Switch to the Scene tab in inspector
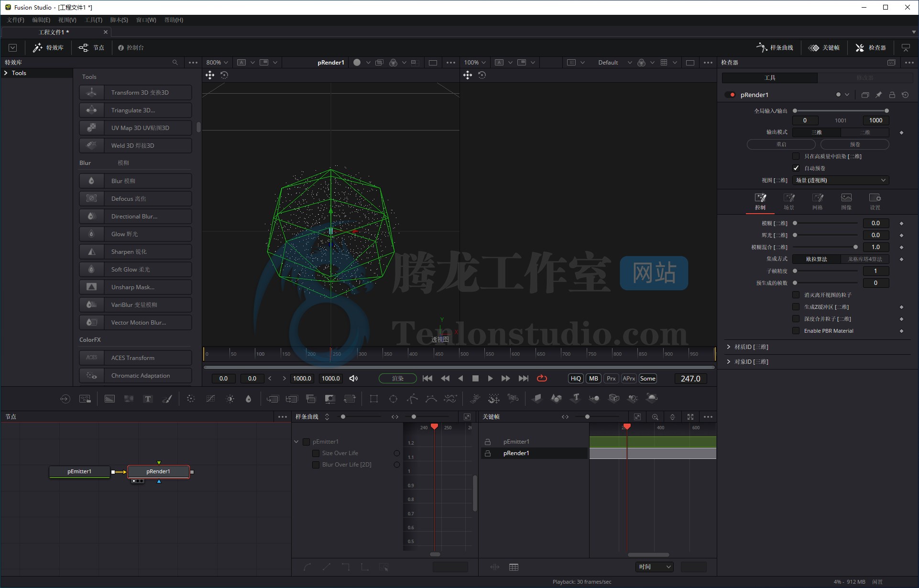Screen dimensions: 919x588 pyautogui.click(x=789, y=202)
